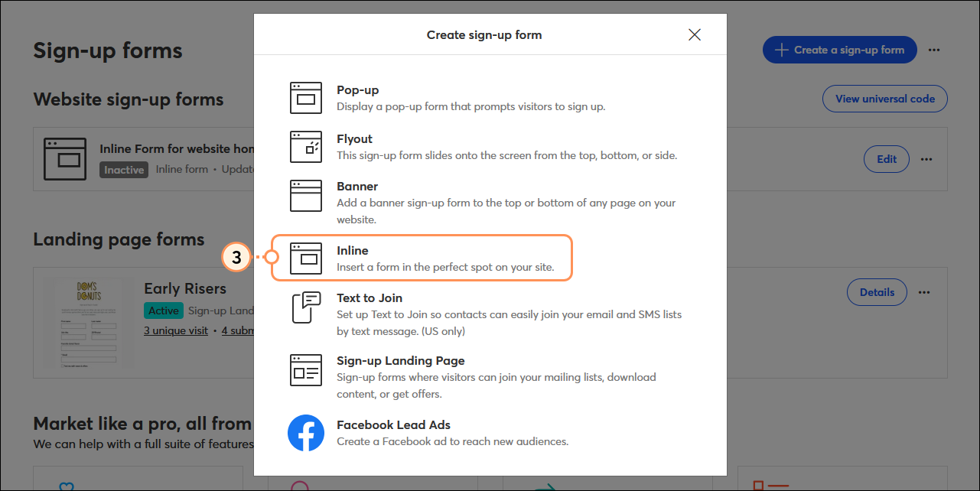This screenshot has width=980, height=491.
Task: Select the Pop-up form window icon
Action: 306,98
